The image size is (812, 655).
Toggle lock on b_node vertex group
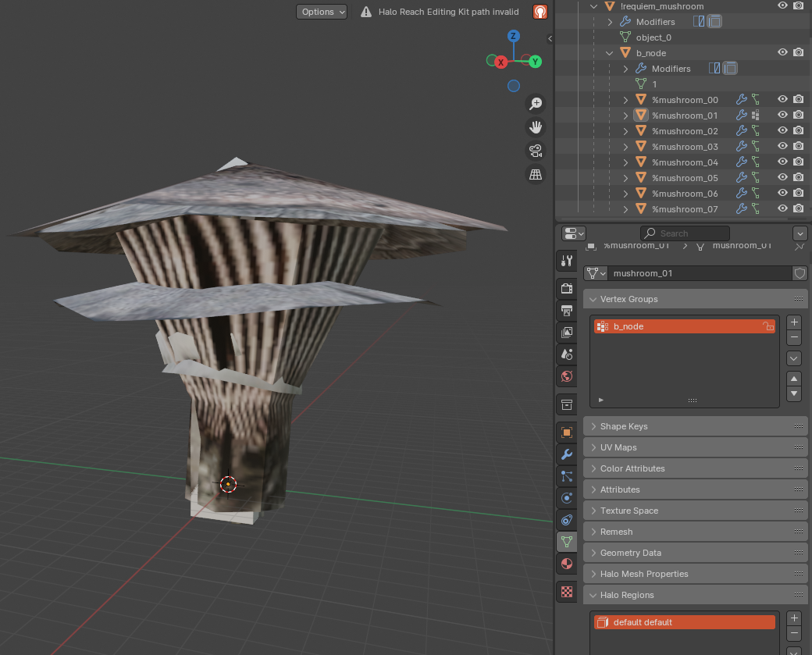[768, 326]
